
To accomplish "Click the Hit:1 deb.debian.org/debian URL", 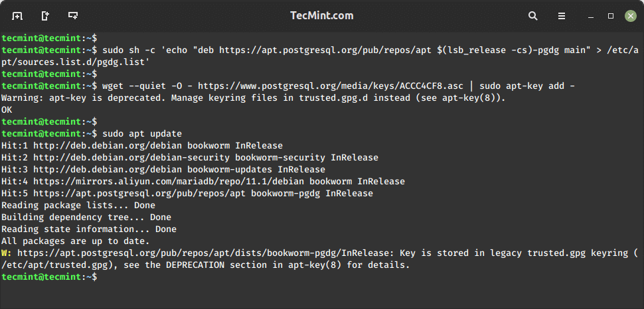I will click(108, 146).
